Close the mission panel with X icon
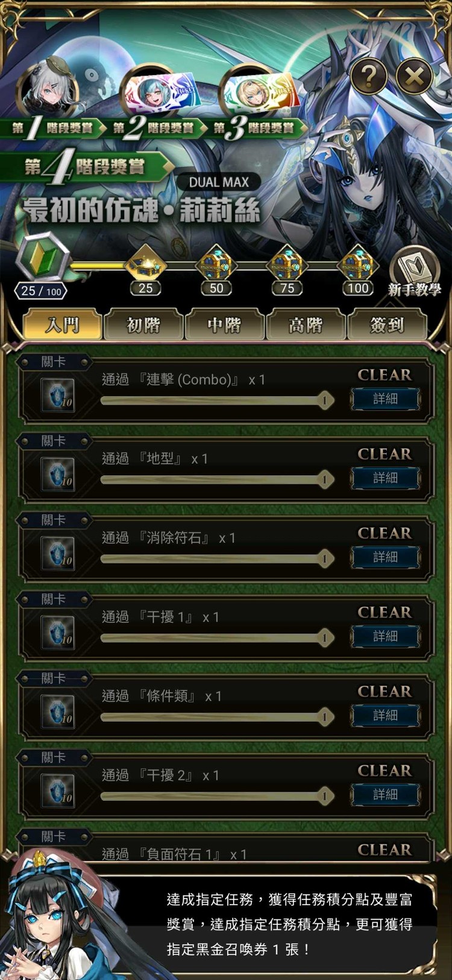This screenshot has height=980, width=452. point(414,76)
